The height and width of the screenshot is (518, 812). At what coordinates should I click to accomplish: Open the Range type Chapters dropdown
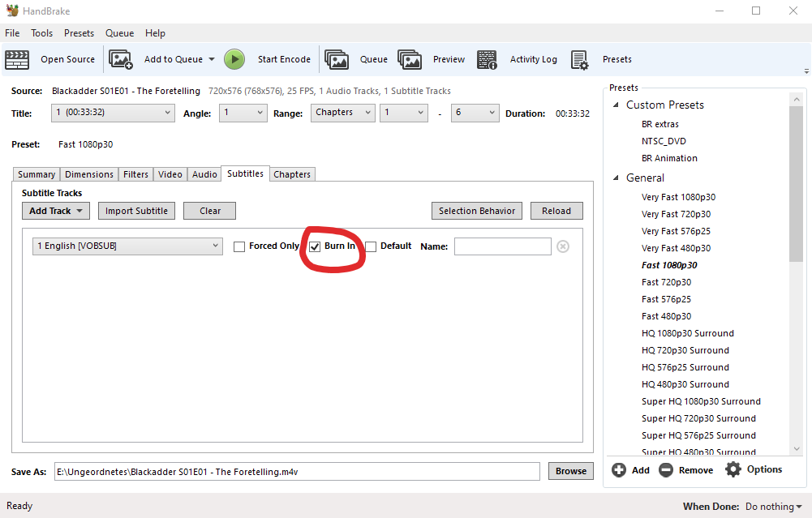(x=343, y=113)
